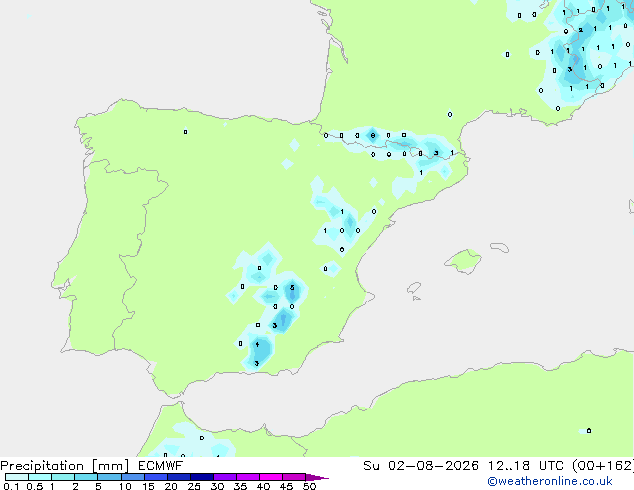This screenshot has height=490, width=634.
Task: Open the weatheronline.co.uk copyright link
Action: tap(550, 481)
